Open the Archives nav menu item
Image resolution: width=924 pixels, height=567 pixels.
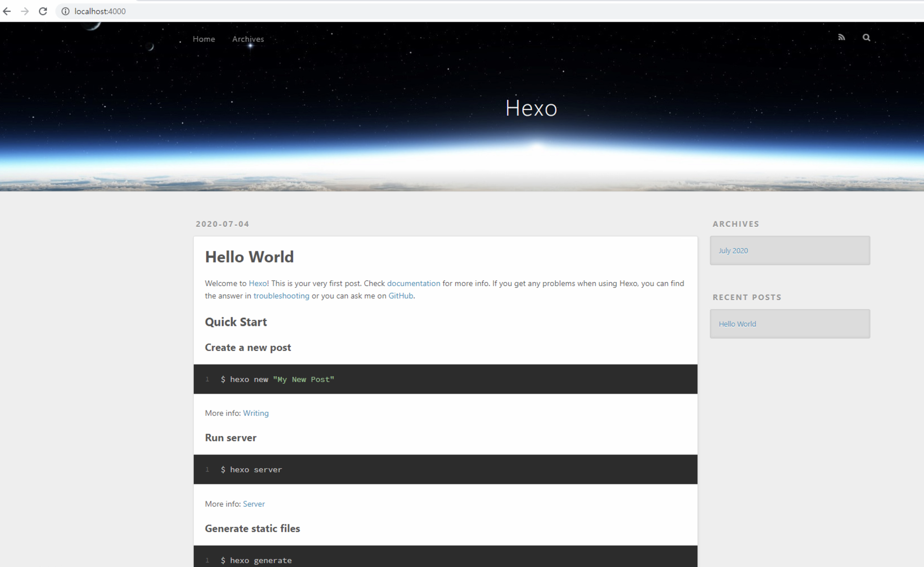point(248,39)
